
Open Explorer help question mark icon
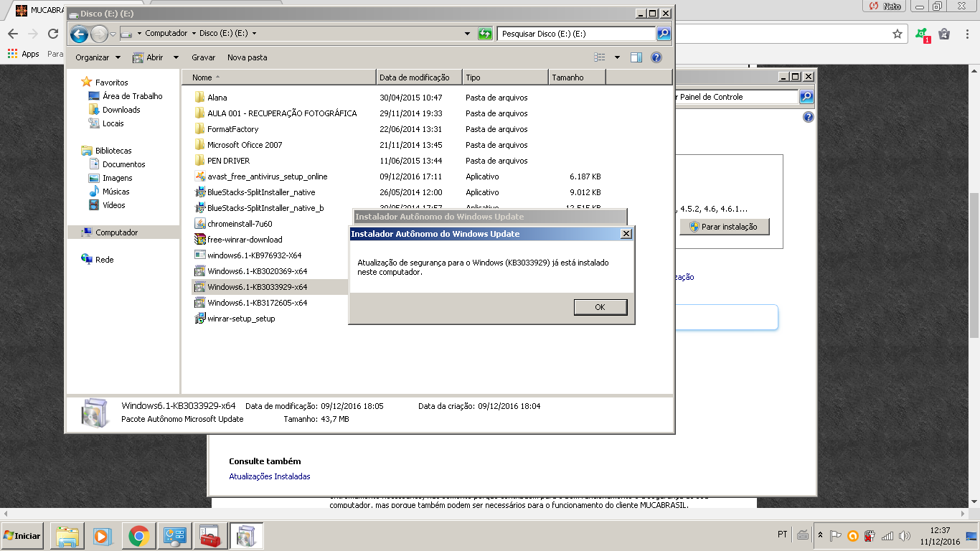point(656,57)
